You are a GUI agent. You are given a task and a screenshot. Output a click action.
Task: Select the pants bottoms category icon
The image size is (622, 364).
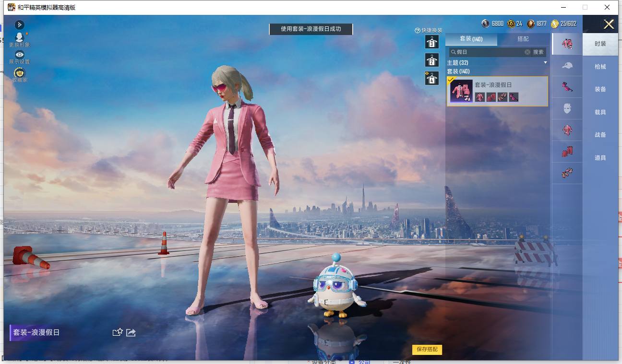(567, 152)
